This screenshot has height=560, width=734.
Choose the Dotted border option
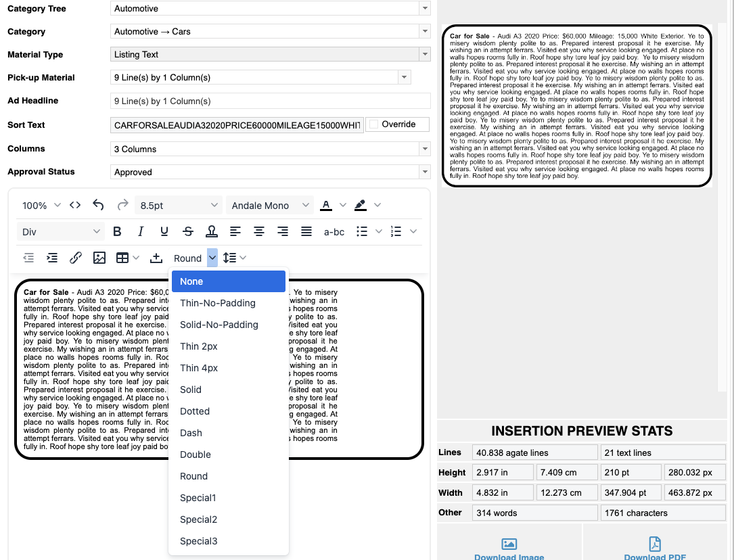pyautogui.click(x=195, y=411)
